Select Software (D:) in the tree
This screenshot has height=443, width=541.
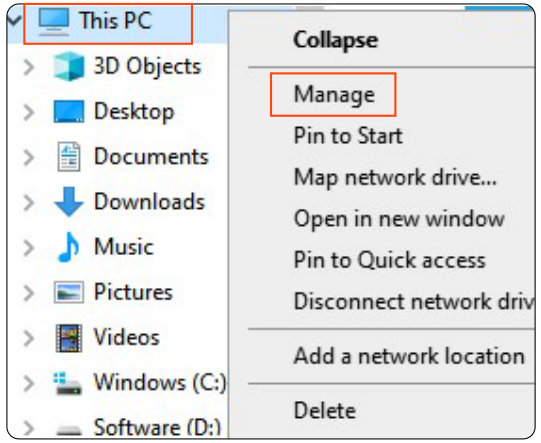[157, 427]
